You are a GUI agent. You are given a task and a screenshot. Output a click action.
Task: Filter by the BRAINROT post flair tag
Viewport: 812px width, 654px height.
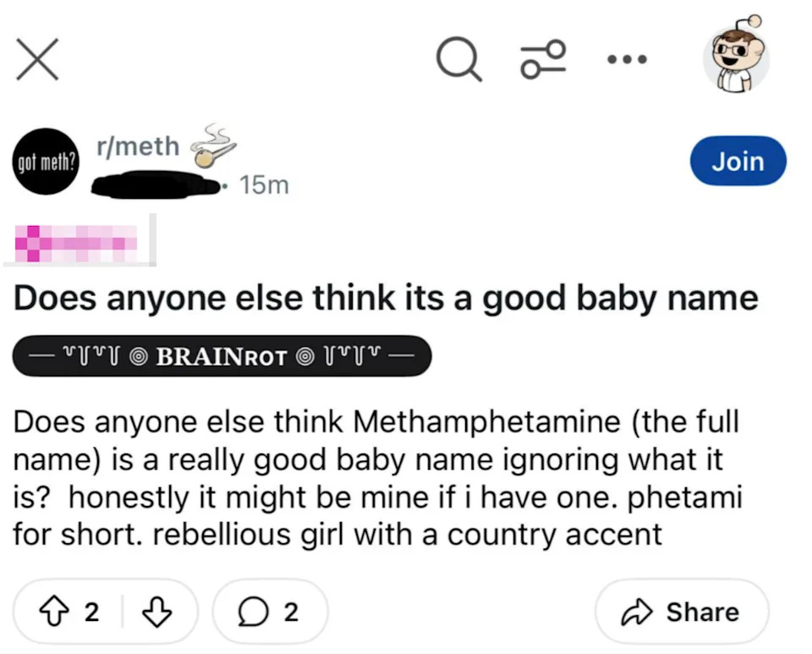coord(221,356)
